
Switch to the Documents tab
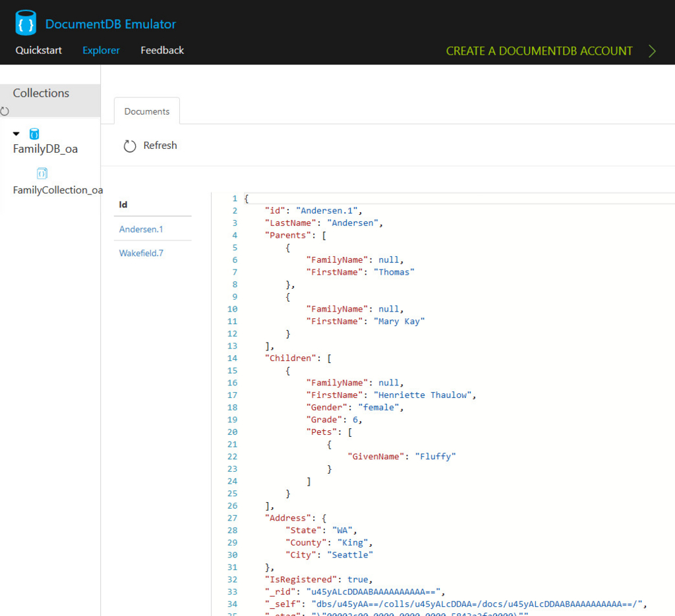pyautogui.click(x=146, y=111)
